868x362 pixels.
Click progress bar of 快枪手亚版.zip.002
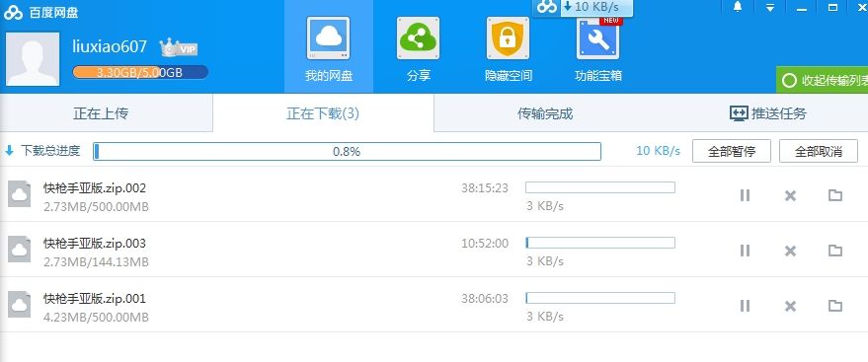coord(600,187)
